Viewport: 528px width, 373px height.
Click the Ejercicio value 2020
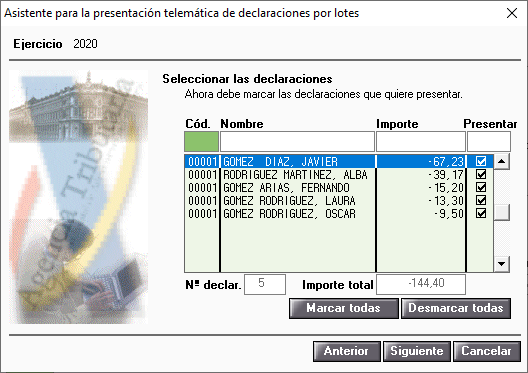[86, 44]
